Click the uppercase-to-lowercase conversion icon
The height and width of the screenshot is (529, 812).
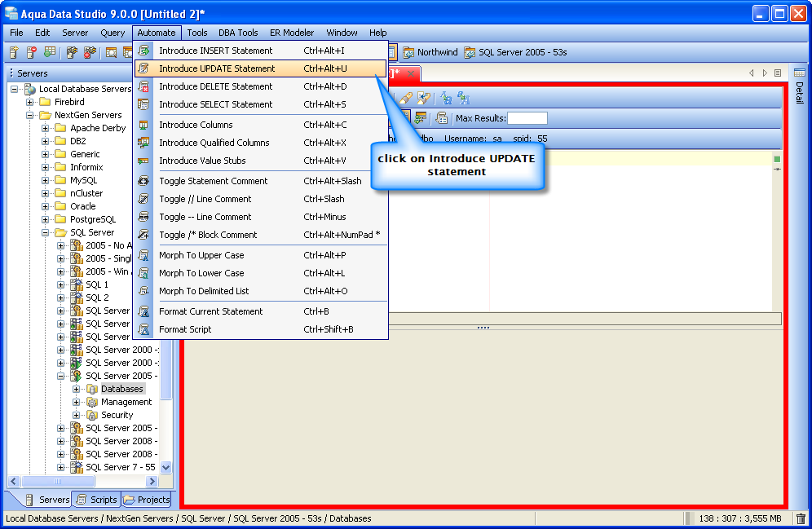point(463,98)
